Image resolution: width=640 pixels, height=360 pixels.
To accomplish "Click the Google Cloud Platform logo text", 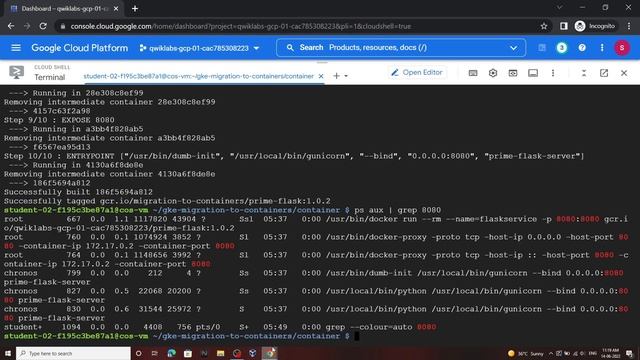I will tap(80, 48).
